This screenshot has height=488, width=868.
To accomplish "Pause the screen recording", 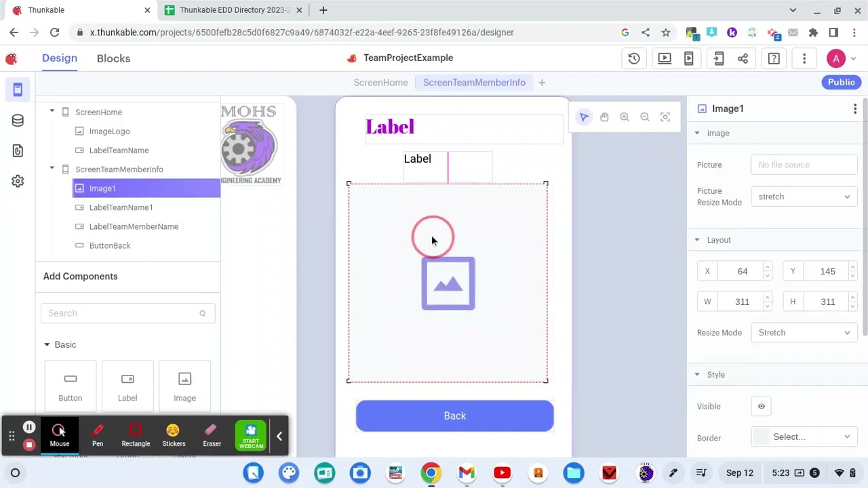I will coord(29,428).
